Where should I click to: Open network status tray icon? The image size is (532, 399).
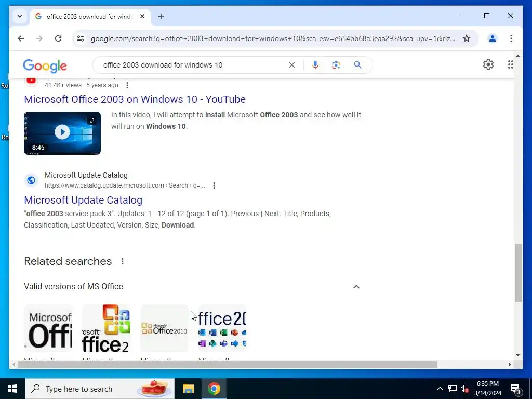pos(453,389)
